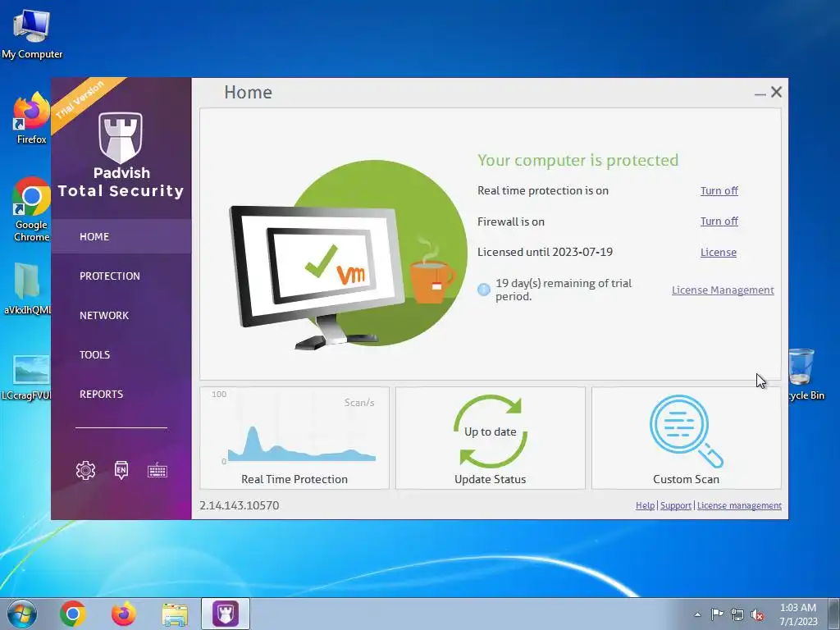Open Windows Explorer from the taskbar
Image resolution: width=840 pixels, height=630 pixels.
[x=175, y=614]
